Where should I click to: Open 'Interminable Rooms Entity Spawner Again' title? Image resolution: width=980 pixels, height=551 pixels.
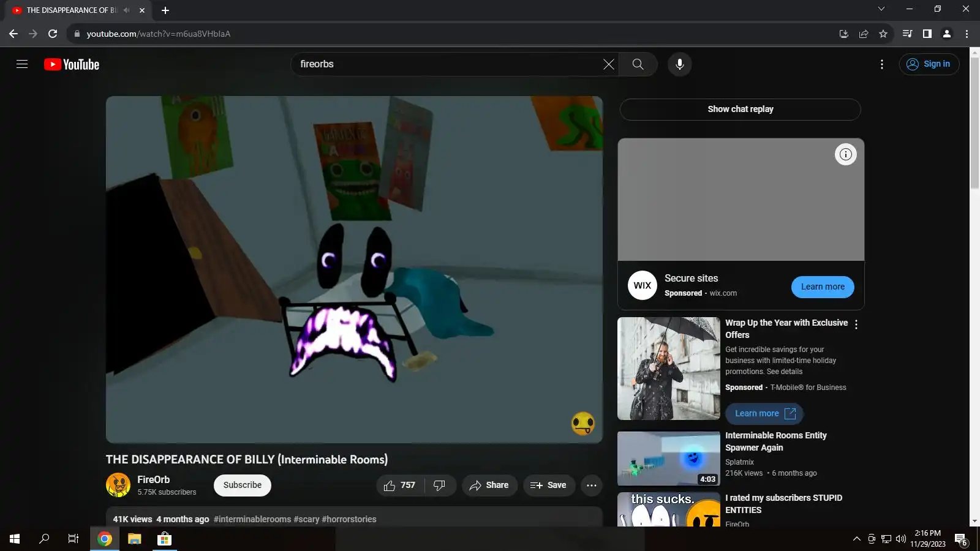776,441
